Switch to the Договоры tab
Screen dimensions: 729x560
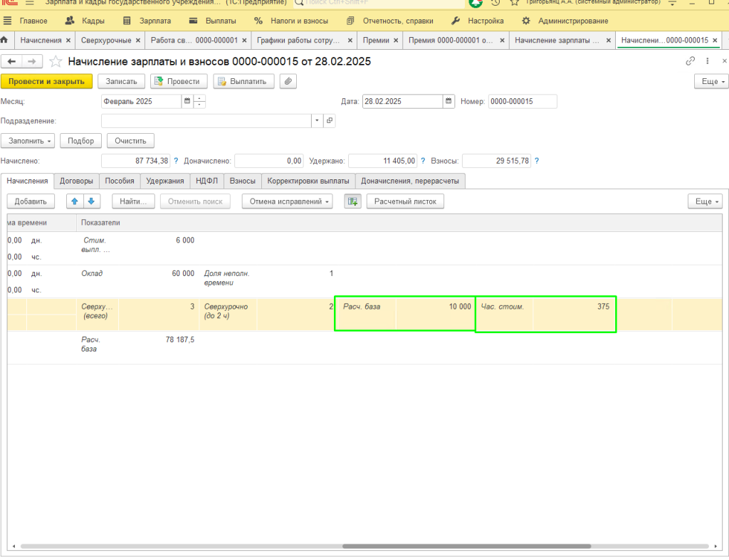coord(76,181)
